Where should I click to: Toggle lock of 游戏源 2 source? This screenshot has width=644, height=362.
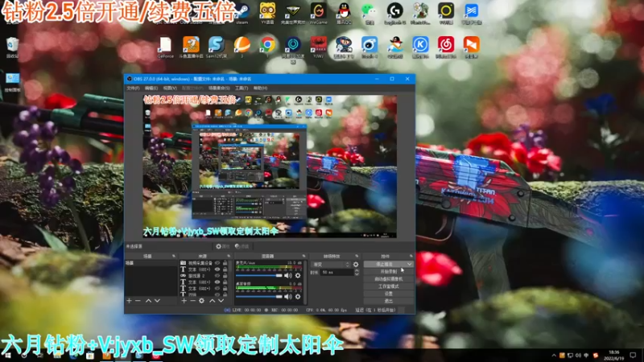coord(225,276)
